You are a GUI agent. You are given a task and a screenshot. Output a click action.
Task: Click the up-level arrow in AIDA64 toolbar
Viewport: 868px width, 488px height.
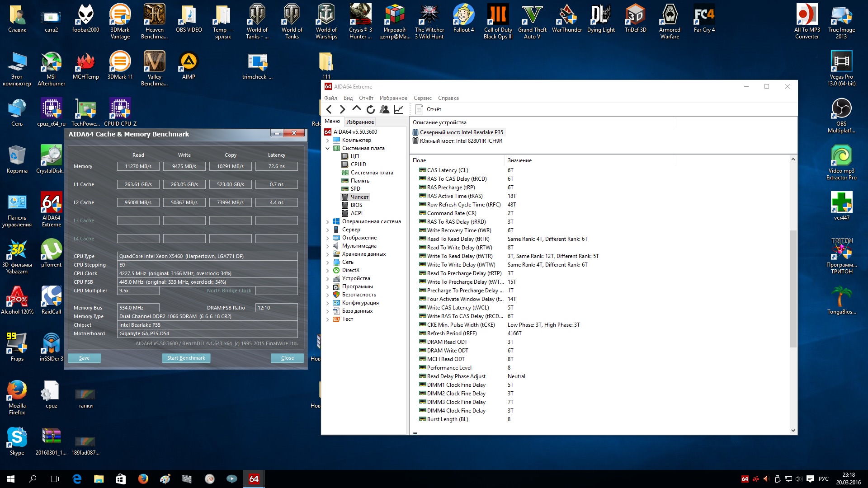356,109
